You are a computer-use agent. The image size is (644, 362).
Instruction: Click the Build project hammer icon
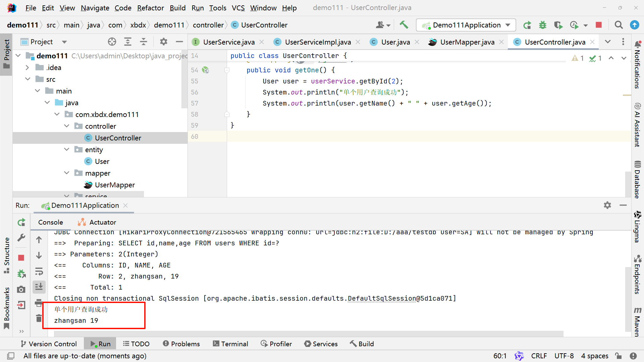pyautogui.click(x=404, y=25)
